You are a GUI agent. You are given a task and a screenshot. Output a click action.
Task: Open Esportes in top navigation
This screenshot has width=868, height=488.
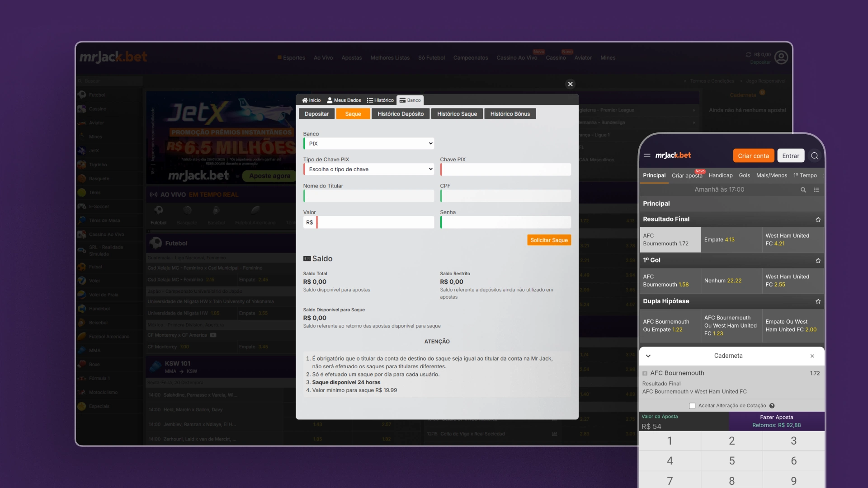292,58
